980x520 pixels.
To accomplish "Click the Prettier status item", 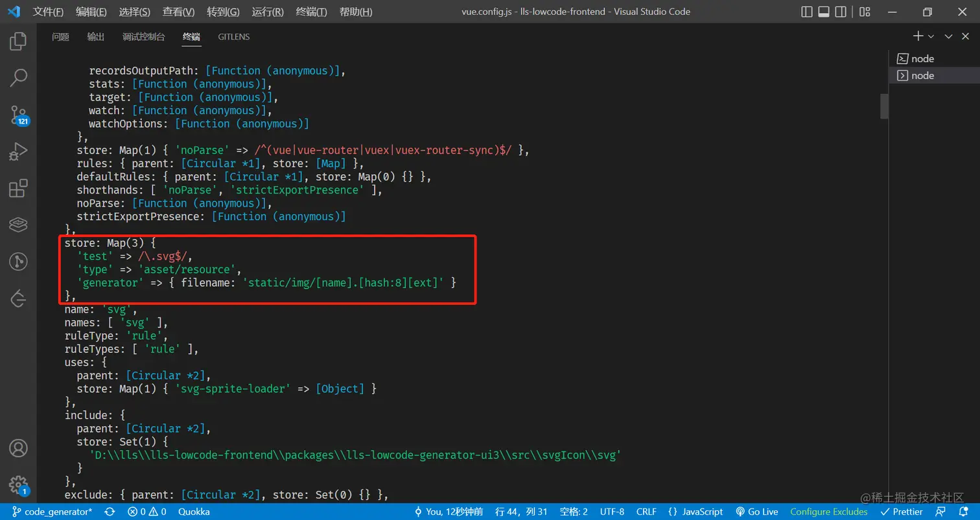I will tap(902, 512).
